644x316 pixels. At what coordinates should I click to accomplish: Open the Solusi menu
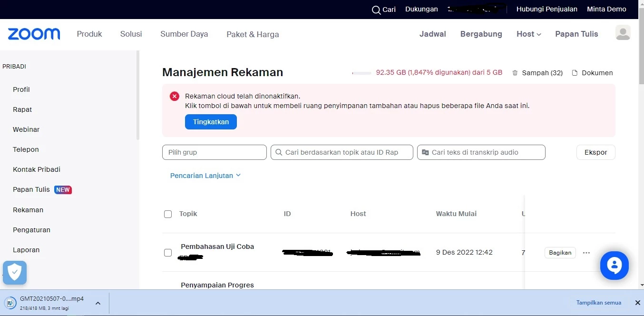click(131, 34)
